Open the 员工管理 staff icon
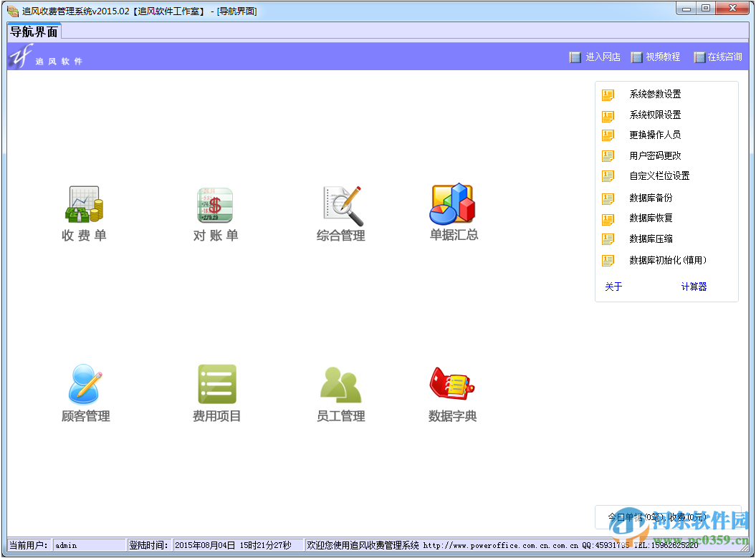The width and height of the screenshot is (756, 558). (341, 385)
